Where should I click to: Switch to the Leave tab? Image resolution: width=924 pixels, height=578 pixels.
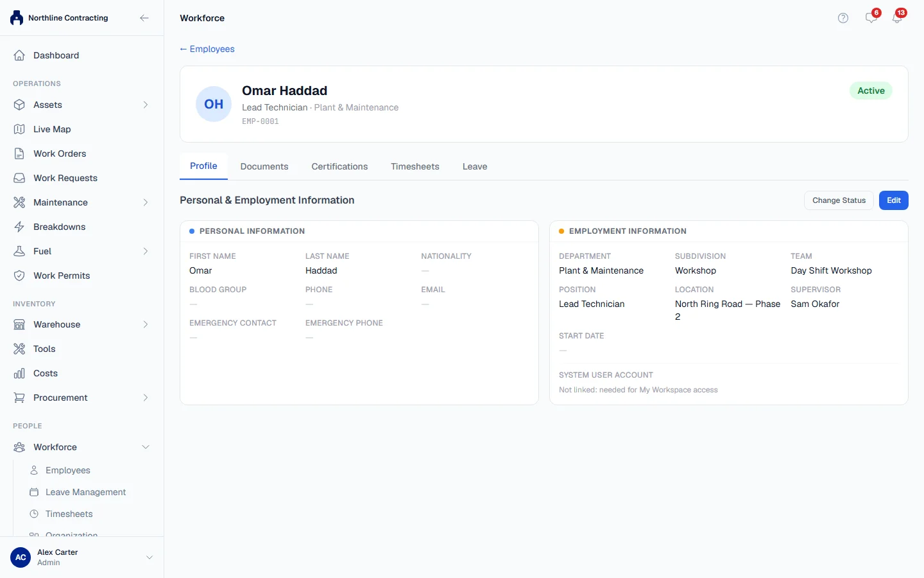pyautogui.click(x=475, y=166)
